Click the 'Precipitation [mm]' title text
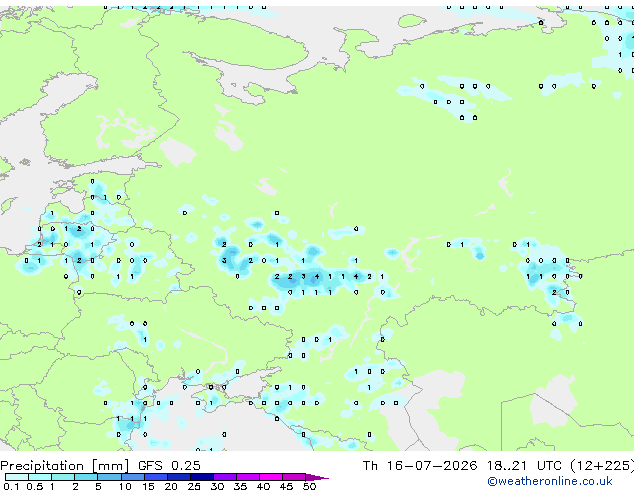The image size is (634, 490). pyautogui.click(x=65, y=466)
